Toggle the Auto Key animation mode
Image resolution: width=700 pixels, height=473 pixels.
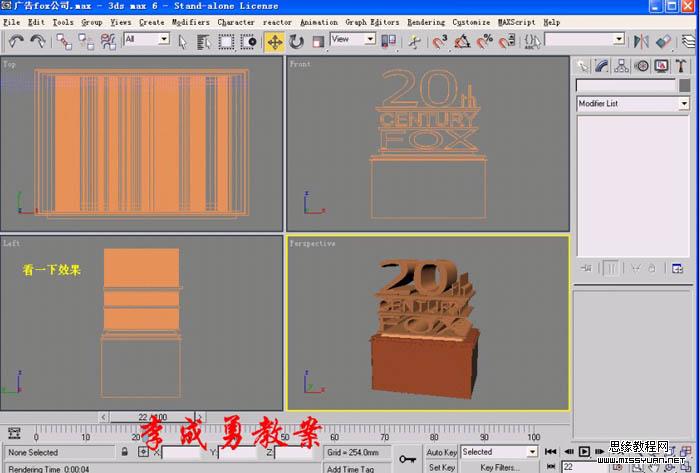coord(442,453)
